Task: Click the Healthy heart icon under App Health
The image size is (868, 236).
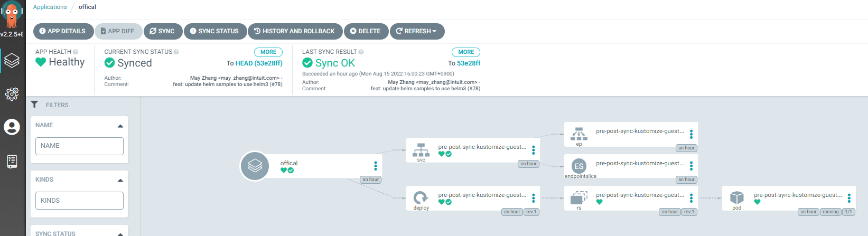Action: (x=41, y=62)
